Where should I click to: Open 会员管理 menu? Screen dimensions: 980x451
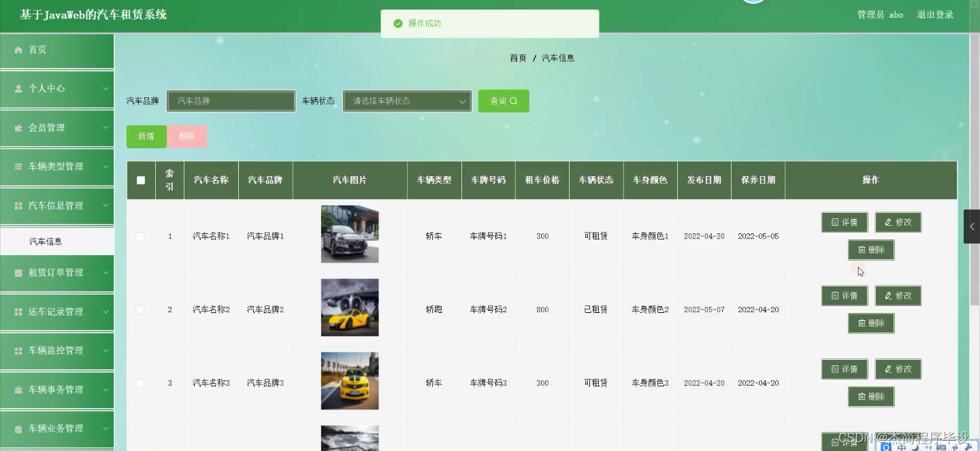(56, 128)
